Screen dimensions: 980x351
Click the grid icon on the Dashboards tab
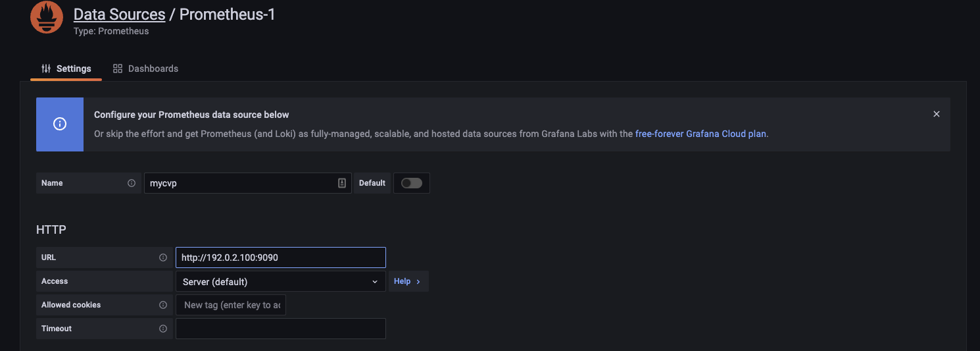click(x=118, y=68)
